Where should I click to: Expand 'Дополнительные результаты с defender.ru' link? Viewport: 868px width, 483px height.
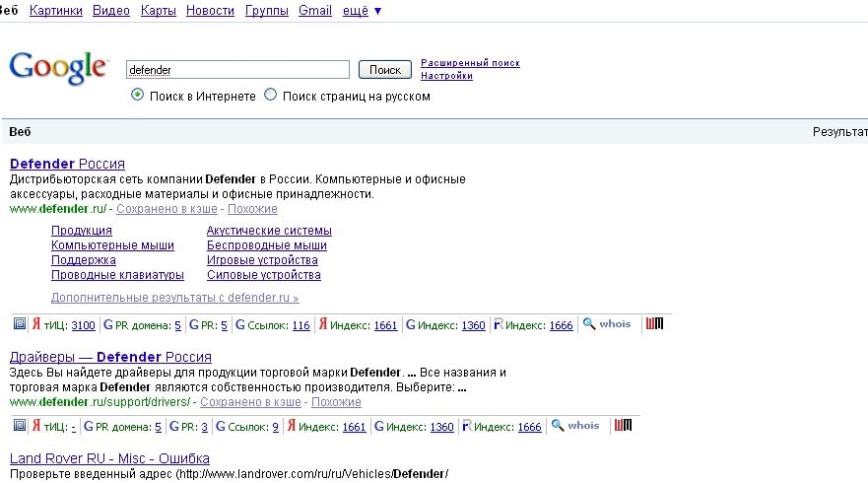(174, 298)
